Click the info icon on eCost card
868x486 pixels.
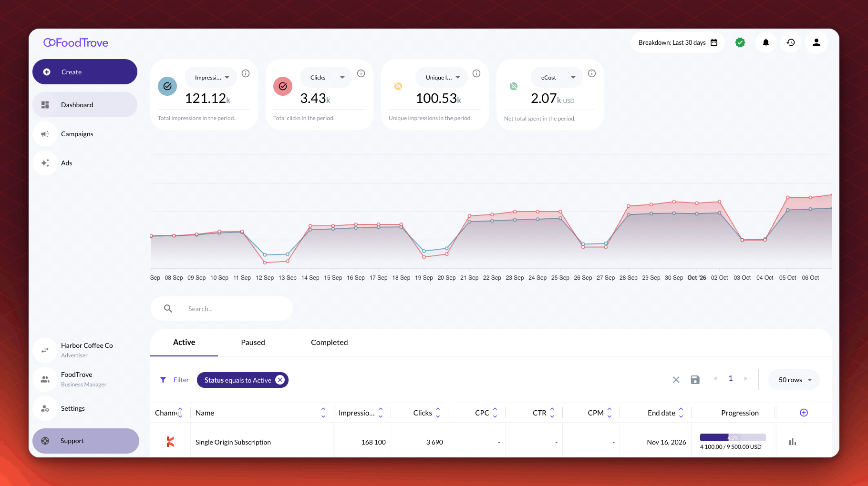click(592, 73)
